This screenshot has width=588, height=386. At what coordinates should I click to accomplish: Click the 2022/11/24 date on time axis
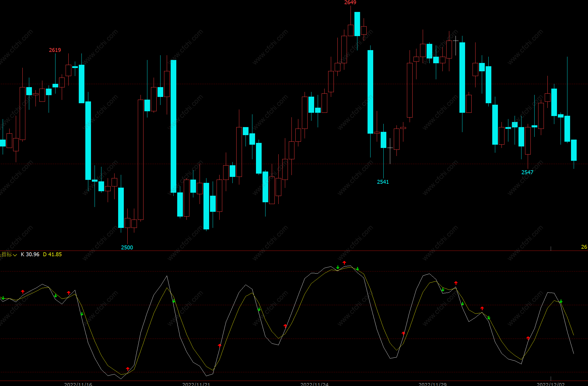coord(314,384)
